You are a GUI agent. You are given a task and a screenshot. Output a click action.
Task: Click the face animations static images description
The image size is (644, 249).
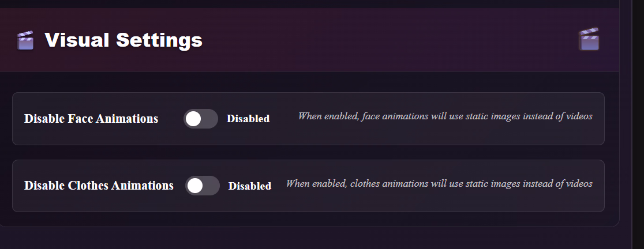444,116
